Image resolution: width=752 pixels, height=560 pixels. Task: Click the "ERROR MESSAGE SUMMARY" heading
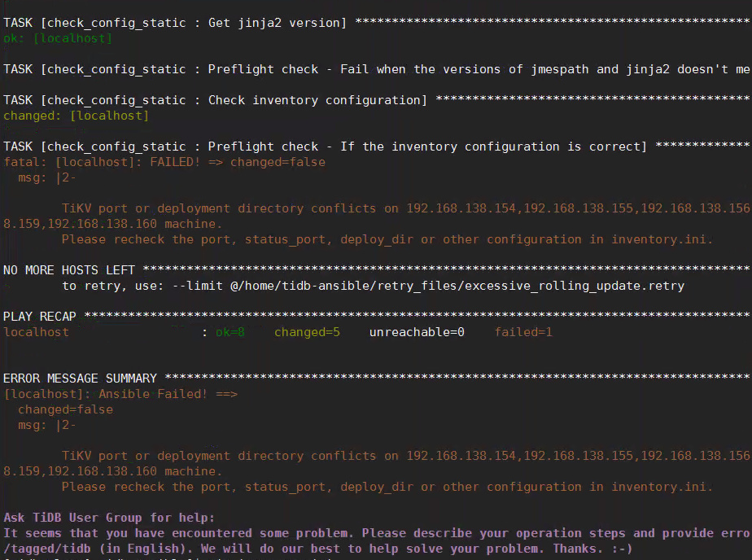tap(80, 378)
